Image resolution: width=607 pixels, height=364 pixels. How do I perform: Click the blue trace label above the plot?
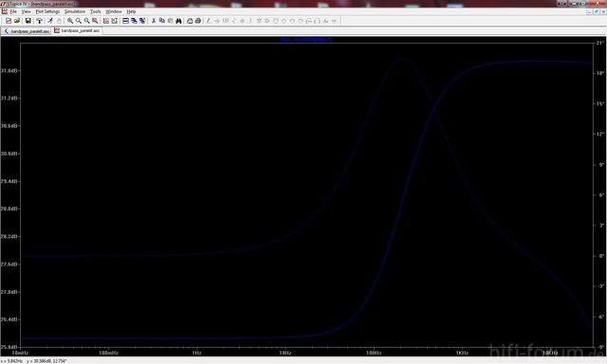(x=306, y=40)
